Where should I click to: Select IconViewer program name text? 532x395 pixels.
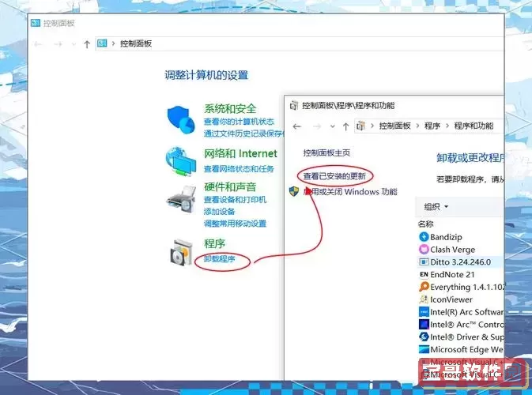click(451, 299)
